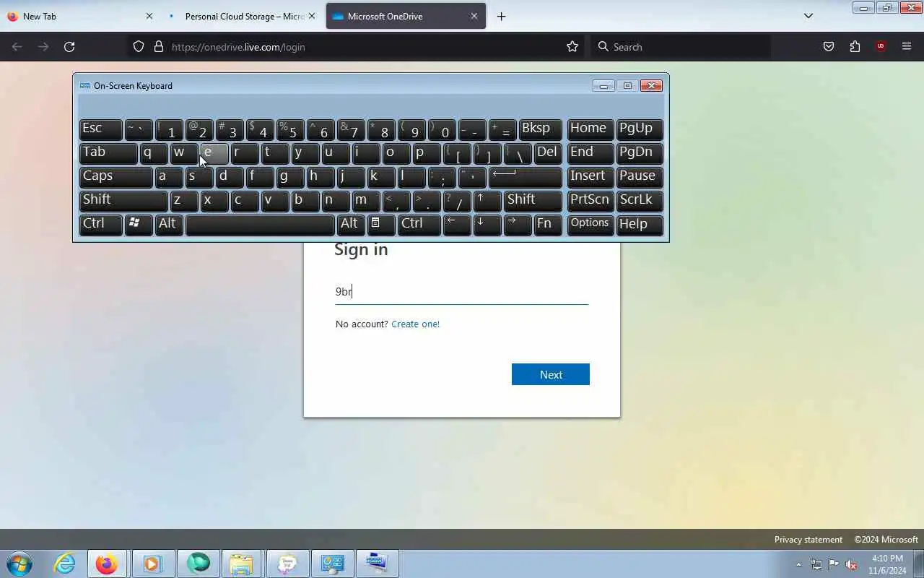The image size is (924, 578).
Task: Toggle the Caps key on keyboard
Action: [115, 176]
